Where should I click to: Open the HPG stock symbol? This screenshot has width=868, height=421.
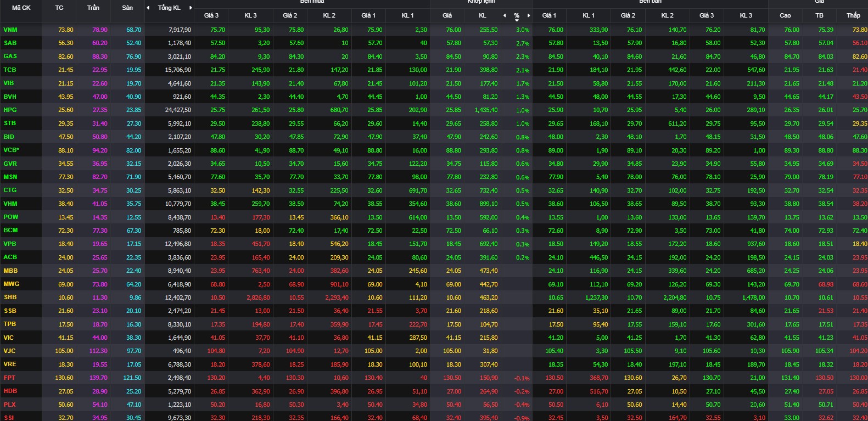click(10, 110)
